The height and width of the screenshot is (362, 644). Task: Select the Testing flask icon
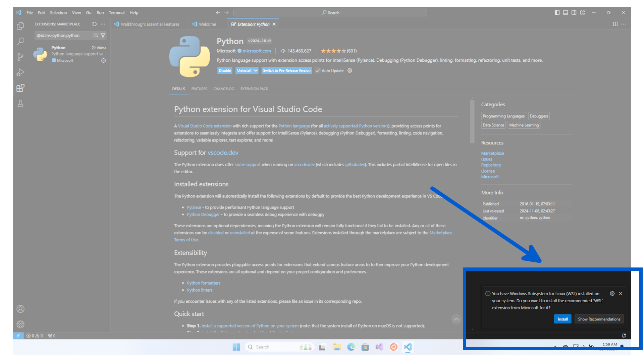(x=20, y=103)
